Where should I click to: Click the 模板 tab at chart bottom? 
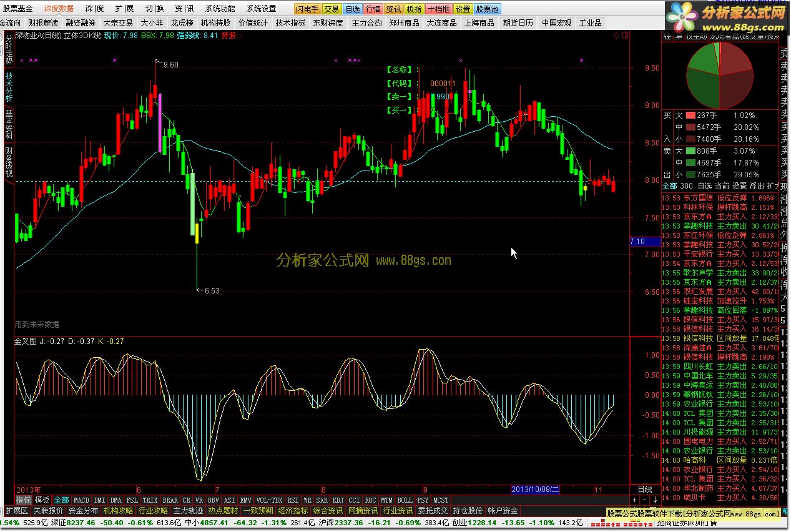pos(42,500)
